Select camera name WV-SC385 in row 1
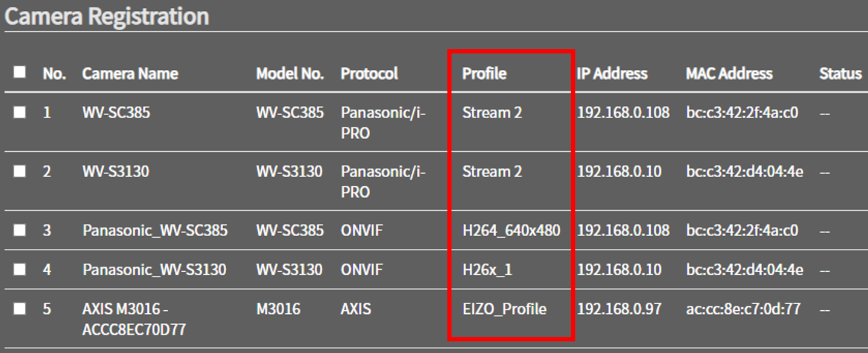Viewport: 868px width, 353px height. point(116,112)
